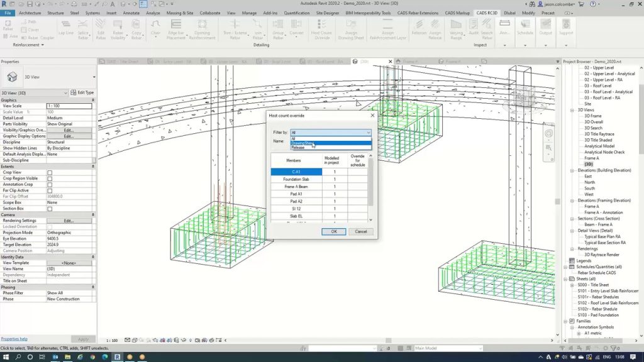Open Windows Start menu
The image size is (644, 362).
pyautogui.click(x=5, y=356)
